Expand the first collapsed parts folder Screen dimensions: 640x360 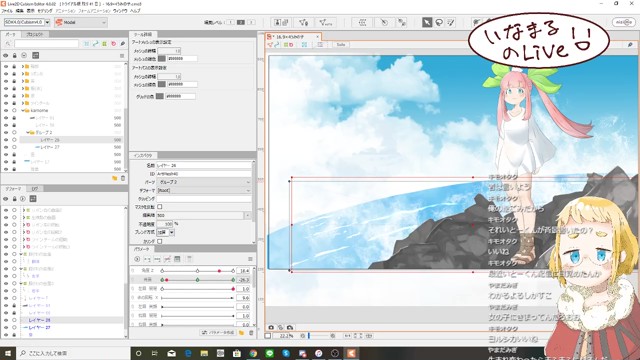pyautogui.click(x=23, y=66)
